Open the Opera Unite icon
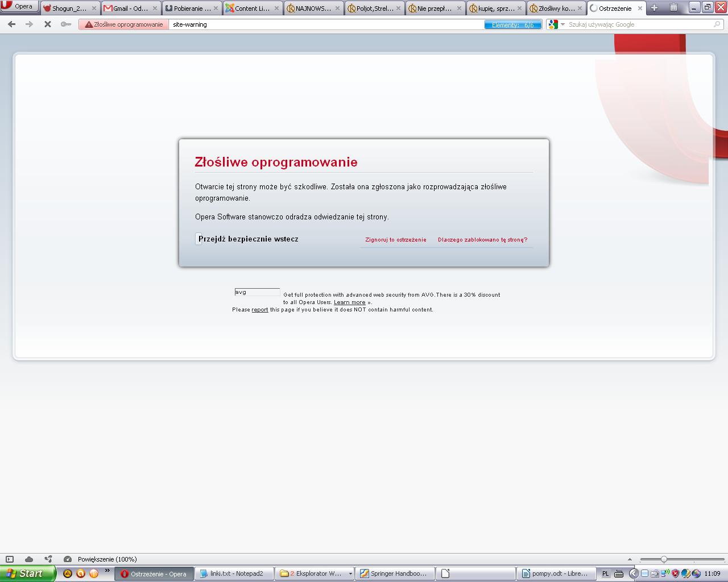 (x=48, y=559)
